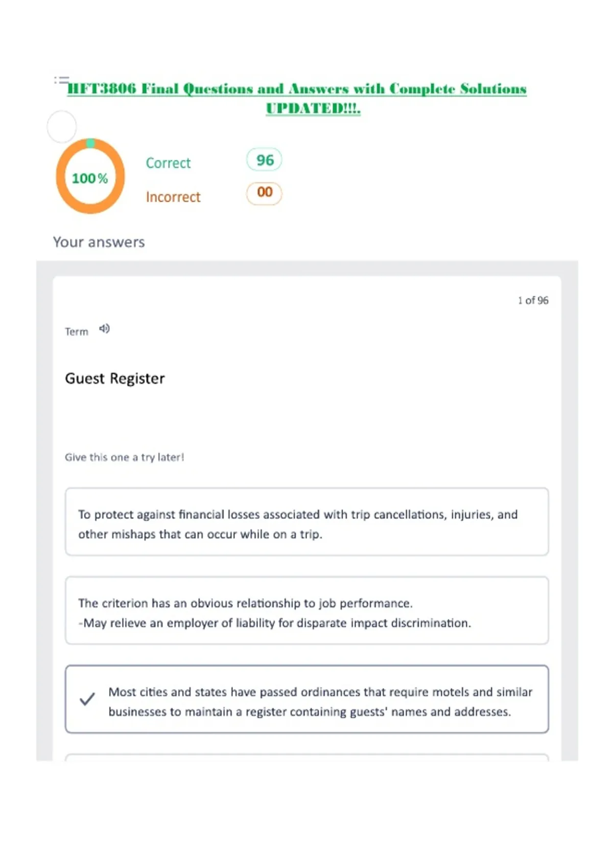
Task: Select the trip cancellations financial losses answer
Action: [x=307, y=522]
